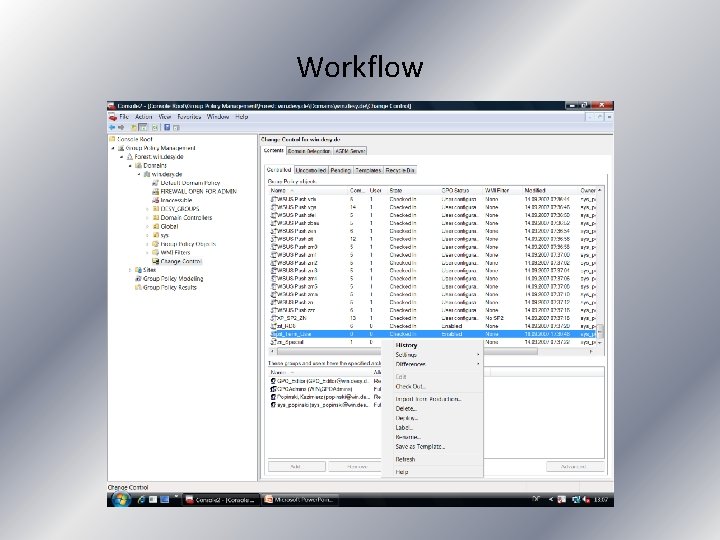720x540 pixels.
Task: Click the Forward arrow in the console toolbar
Action: pyautogui.click(x=121, y=127)
